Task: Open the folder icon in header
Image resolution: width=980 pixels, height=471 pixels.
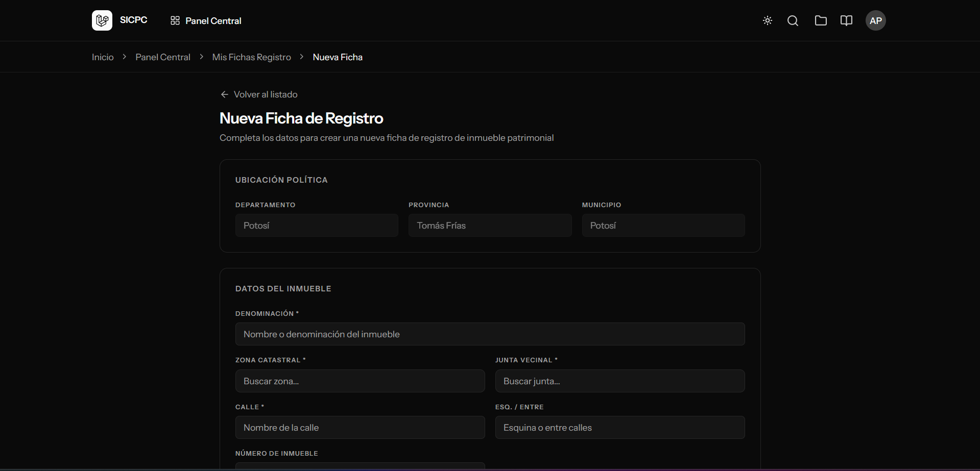Action: click(821, 20)
